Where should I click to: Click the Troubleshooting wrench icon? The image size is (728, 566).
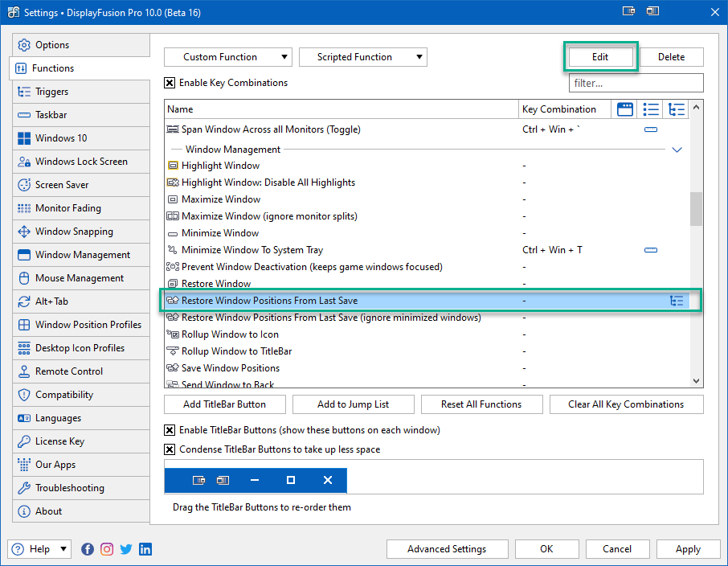pyautogui.click(x=24, y=488)
